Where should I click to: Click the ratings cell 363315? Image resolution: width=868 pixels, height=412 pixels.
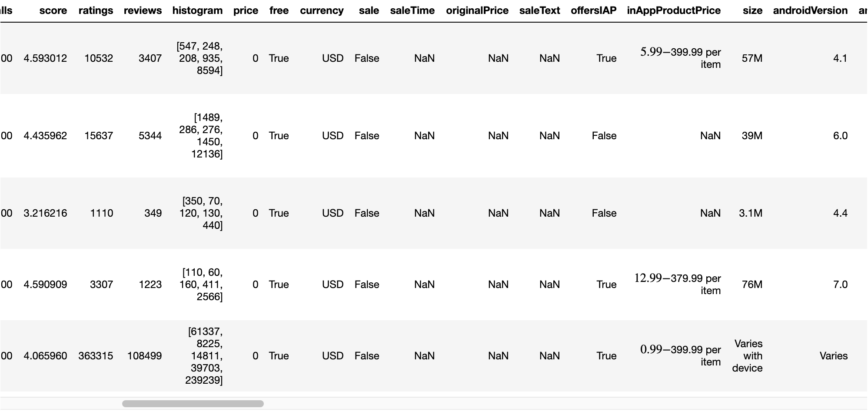(x=96, y=356)
